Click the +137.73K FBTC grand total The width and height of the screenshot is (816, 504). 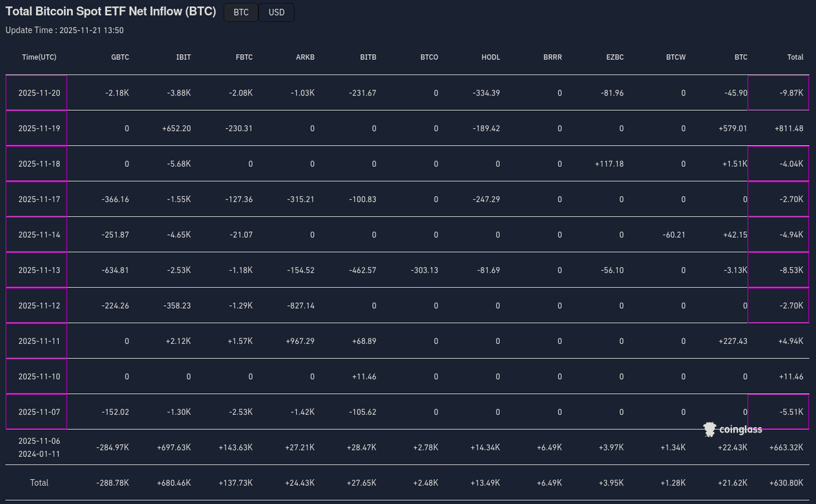tap(235, 483)
